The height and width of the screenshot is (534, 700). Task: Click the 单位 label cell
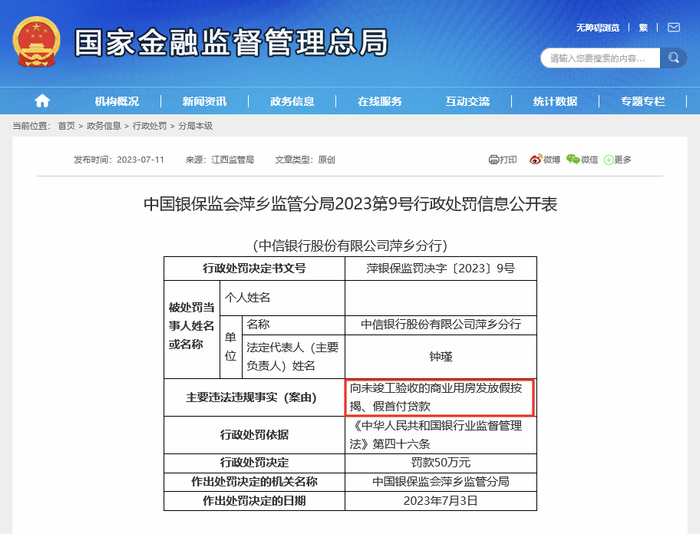[x=230, y=347]
